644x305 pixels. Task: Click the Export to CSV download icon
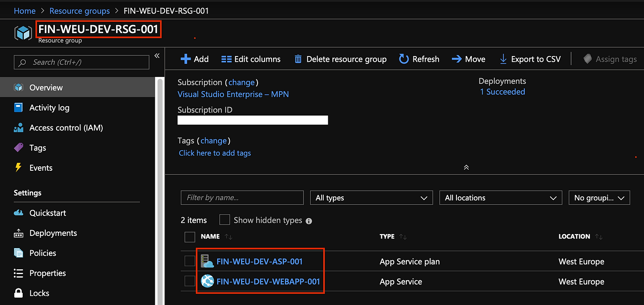tap(503, 59)
